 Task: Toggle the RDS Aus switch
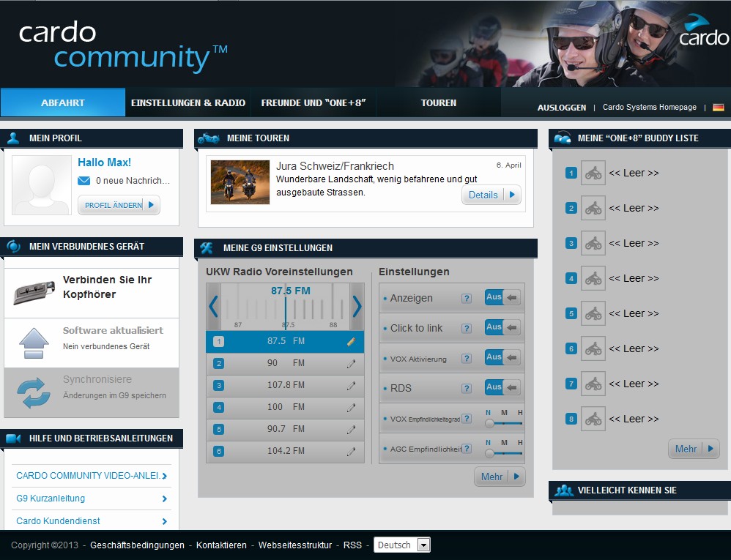tap(502, 387)
